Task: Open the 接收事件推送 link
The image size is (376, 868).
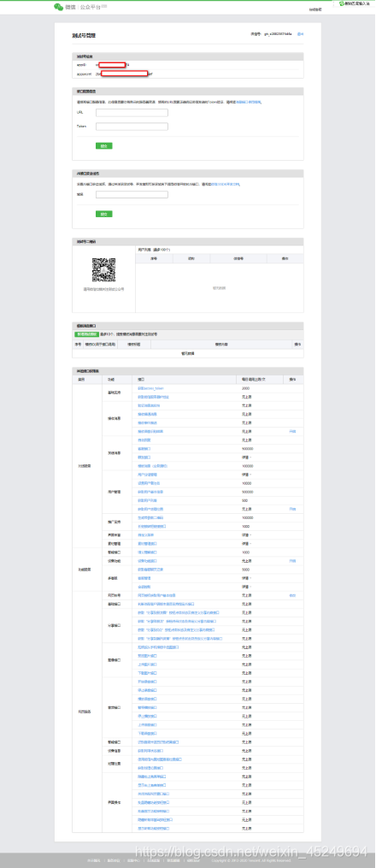Action: pyautogui.click(x=147, y=422)
